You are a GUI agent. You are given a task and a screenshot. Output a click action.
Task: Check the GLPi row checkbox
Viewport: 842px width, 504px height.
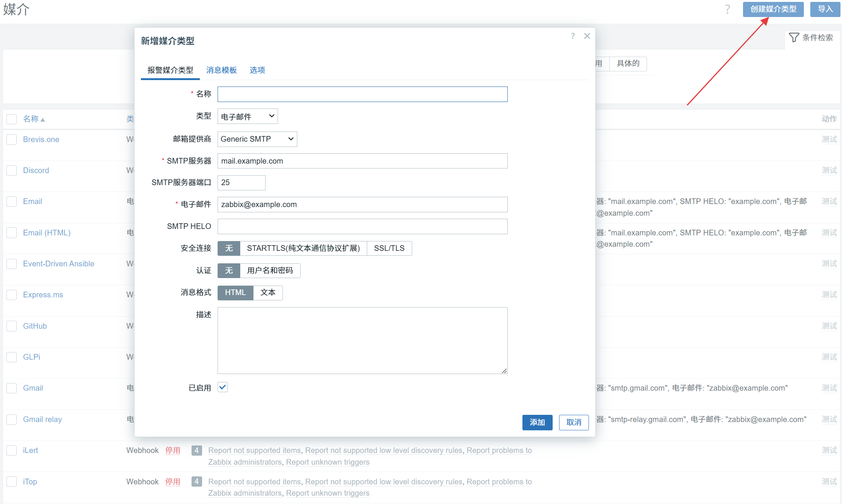[12, 357]
